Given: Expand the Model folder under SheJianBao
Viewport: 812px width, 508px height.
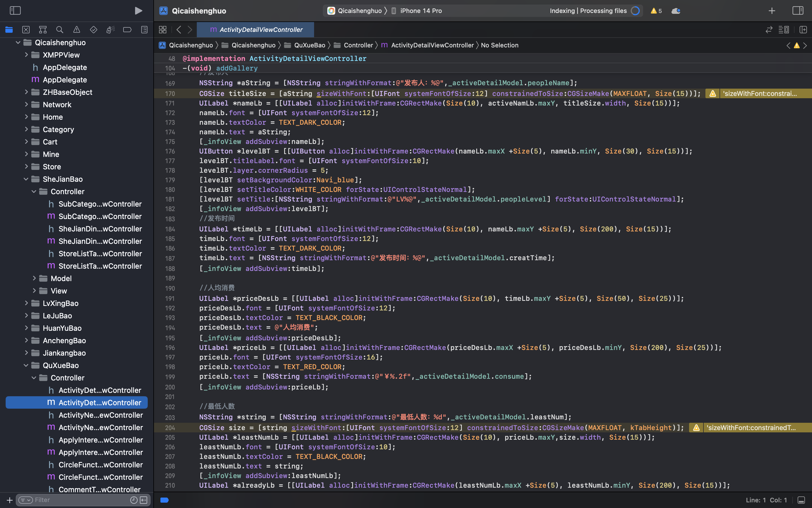Looking at the screenshot, I should click(x=34, y=278).
